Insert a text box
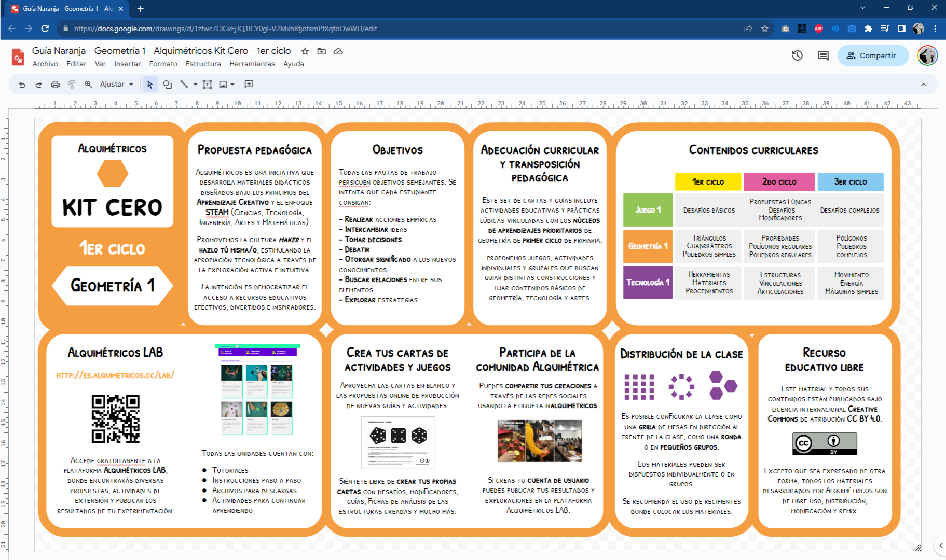 [207, 85]
